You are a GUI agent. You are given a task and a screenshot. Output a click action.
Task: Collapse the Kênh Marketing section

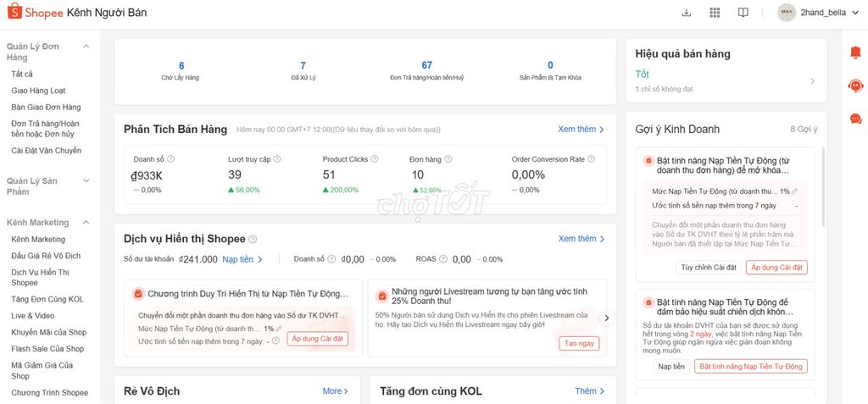tap(86, 223)
